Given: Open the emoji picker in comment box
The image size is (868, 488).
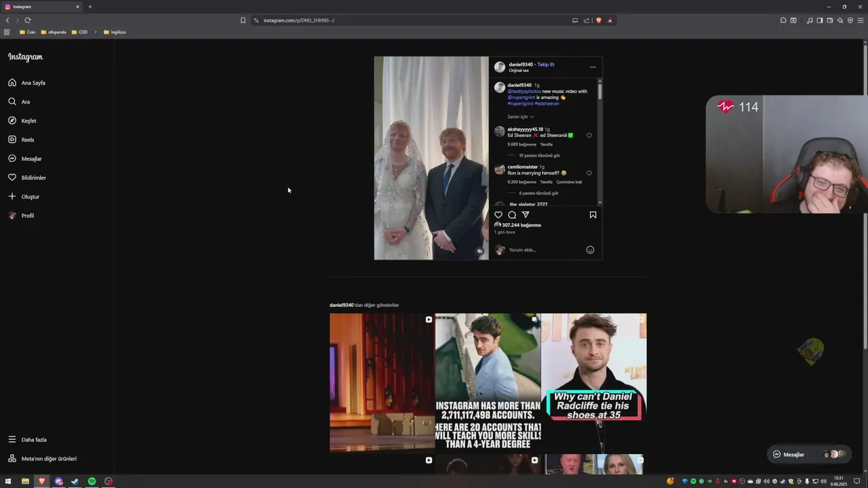Looking at the screenshot, I should click(x=590, y=250).
